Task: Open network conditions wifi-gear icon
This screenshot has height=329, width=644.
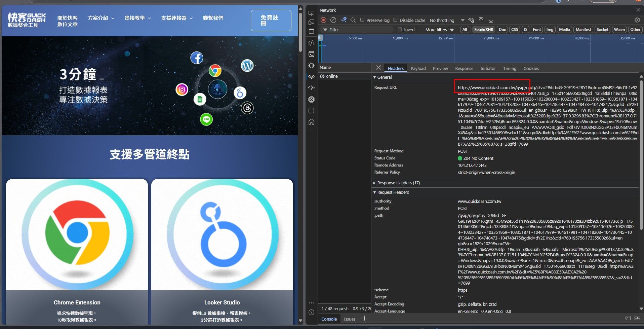Action: (471, 20)
